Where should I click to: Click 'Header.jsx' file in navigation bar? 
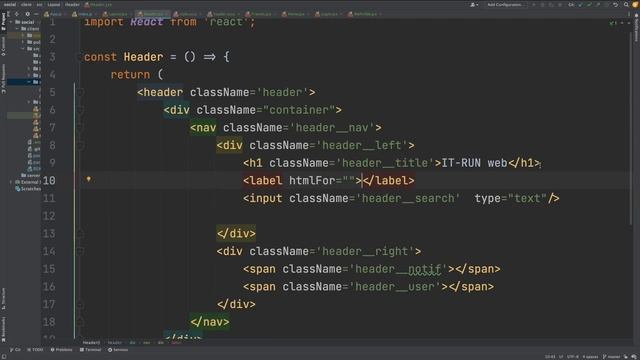click(x=98, y=5)
